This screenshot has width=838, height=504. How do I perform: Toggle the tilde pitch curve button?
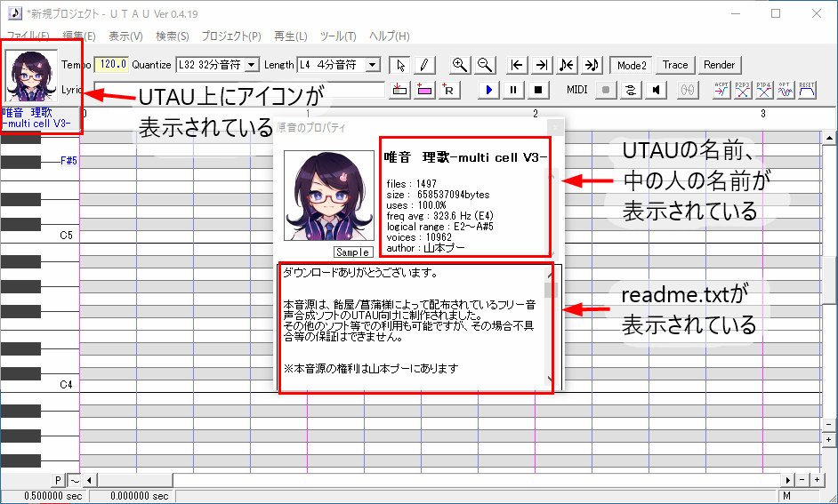click(75, 481)
